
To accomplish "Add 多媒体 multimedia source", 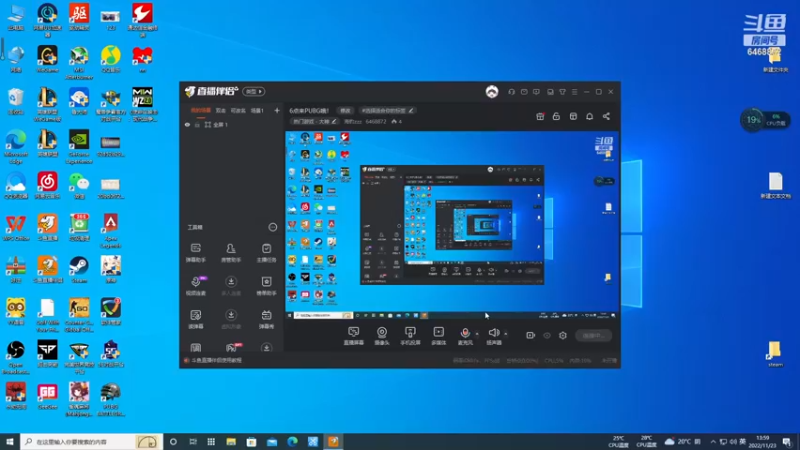I will [x=438, y=336].
